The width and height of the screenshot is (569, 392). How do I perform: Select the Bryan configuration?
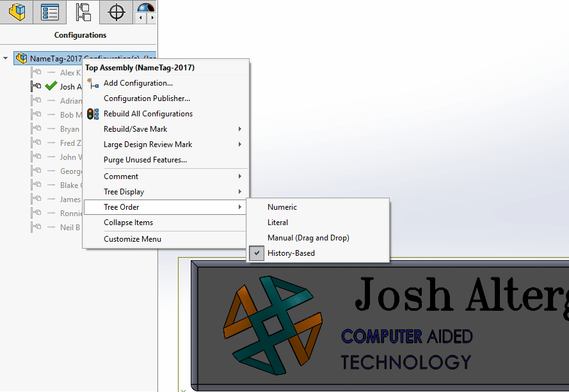pos(70,129)
